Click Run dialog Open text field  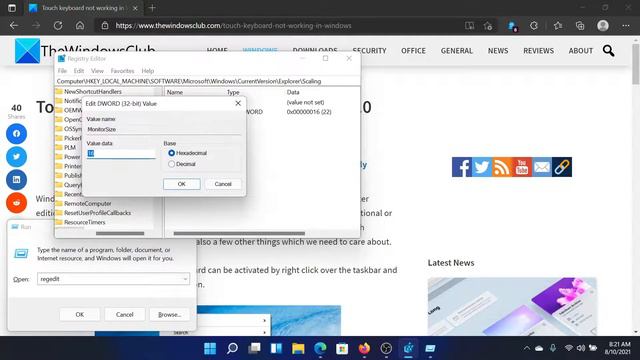113,279
